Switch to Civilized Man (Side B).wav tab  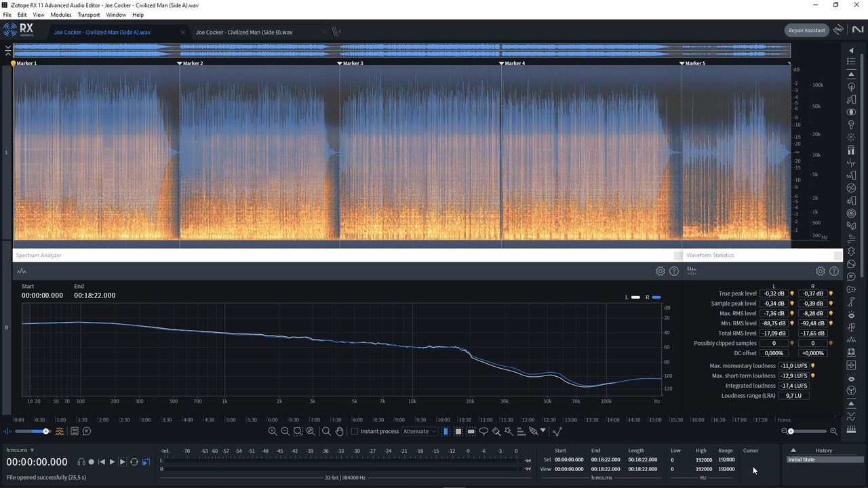(x=244, y=32)
